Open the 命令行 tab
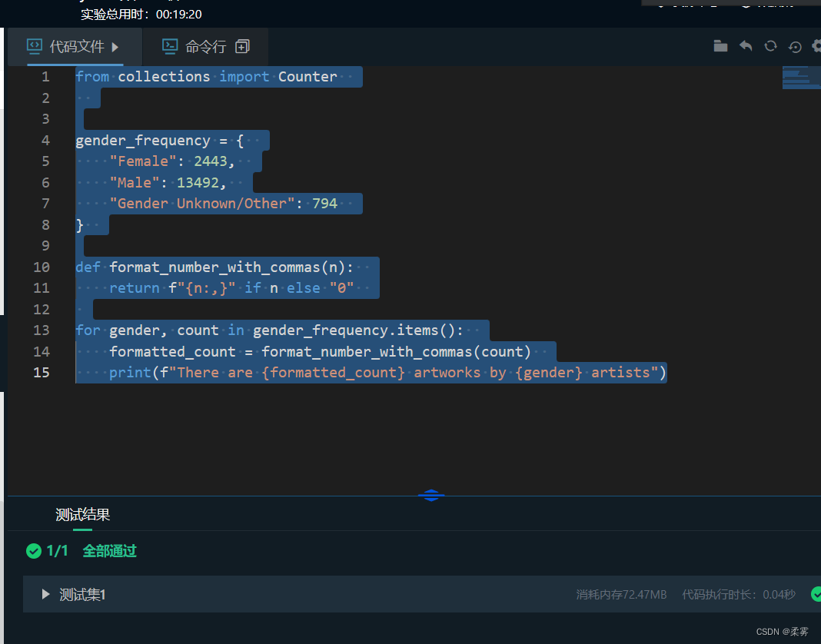 coord(205,47)
